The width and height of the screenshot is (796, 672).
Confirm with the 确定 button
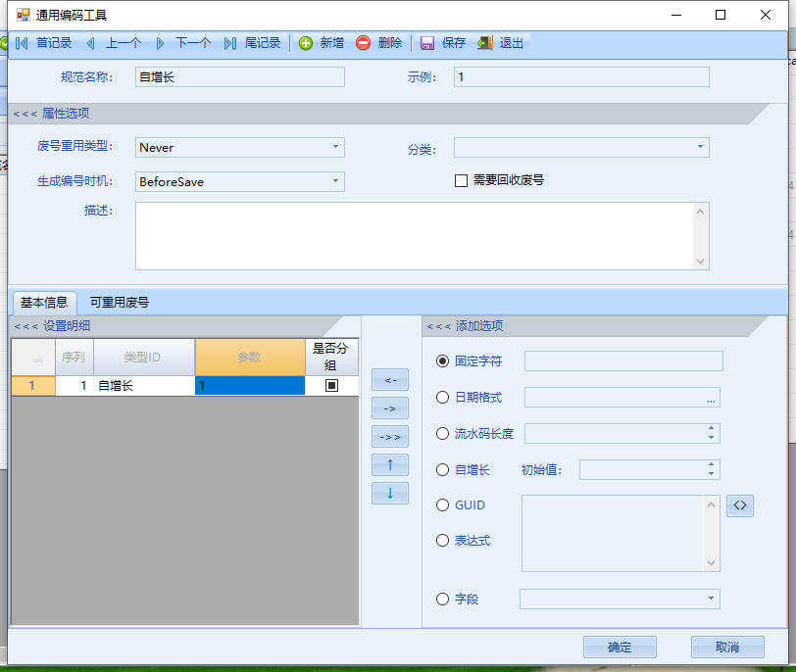click(x=620, y=648)
